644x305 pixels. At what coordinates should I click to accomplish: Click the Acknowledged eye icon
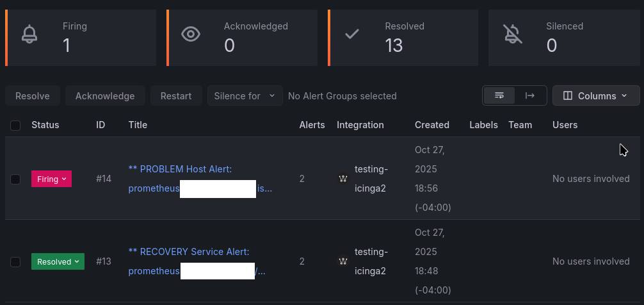[191, 35]
